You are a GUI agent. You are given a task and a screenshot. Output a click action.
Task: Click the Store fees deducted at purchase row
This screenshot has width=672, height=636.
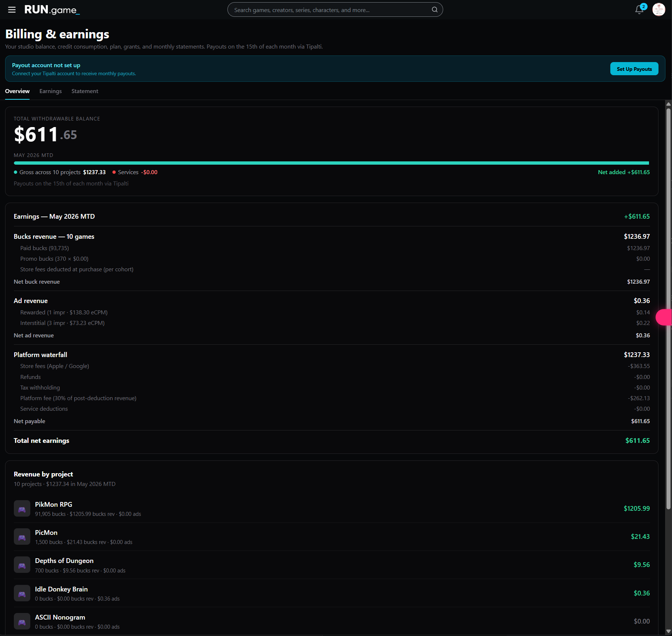tap(331, 269)
